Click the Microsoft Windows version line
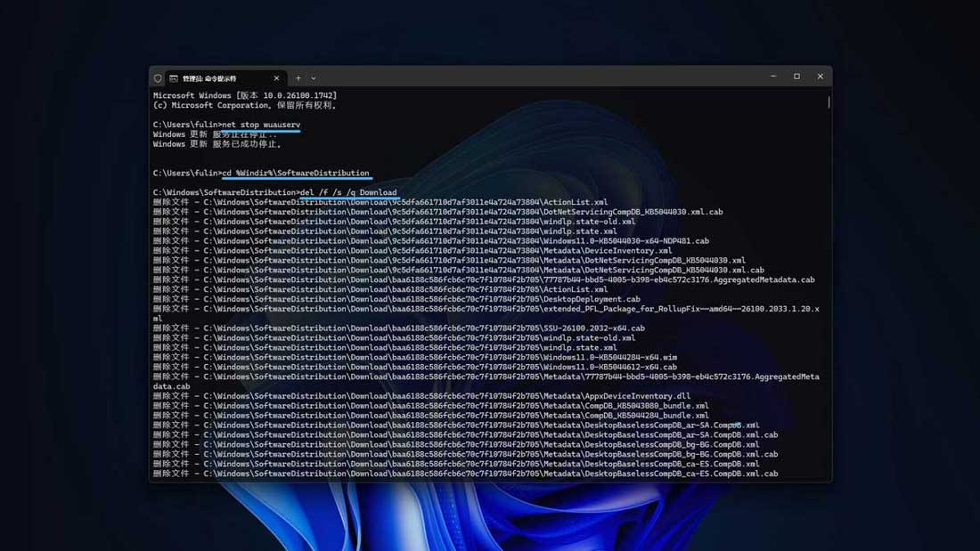The width and height of the screenshot is (980, 551). tap(245, 94)
